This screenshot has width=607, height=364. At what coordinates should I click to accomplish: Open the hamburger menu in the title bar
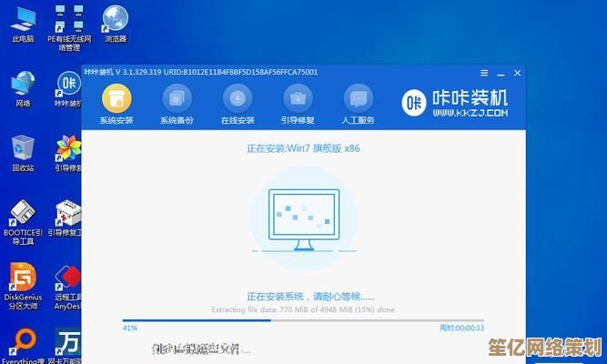pyautogui.click(x=484, y=73)
